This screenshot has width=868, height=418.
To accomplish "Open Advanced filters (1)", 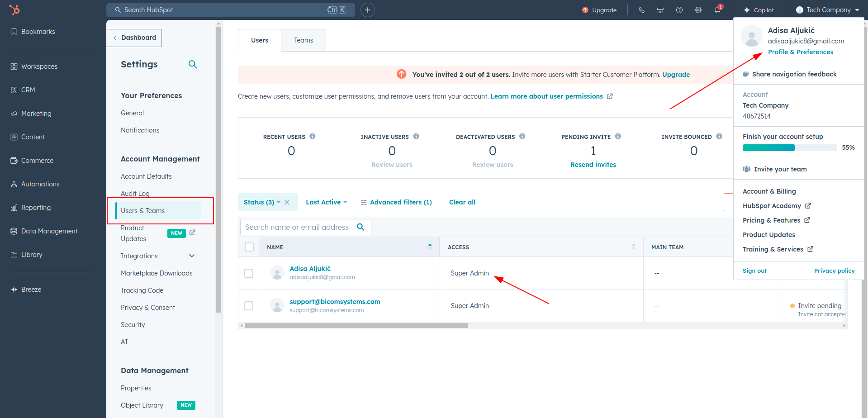I will tap(396, 202).
